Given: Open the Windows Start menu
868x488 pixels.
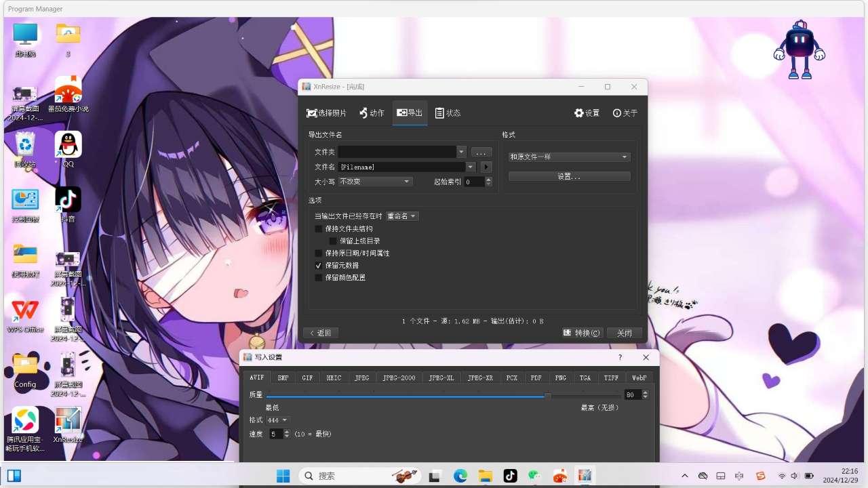Looking at the screenshot, I should point(283,476).
